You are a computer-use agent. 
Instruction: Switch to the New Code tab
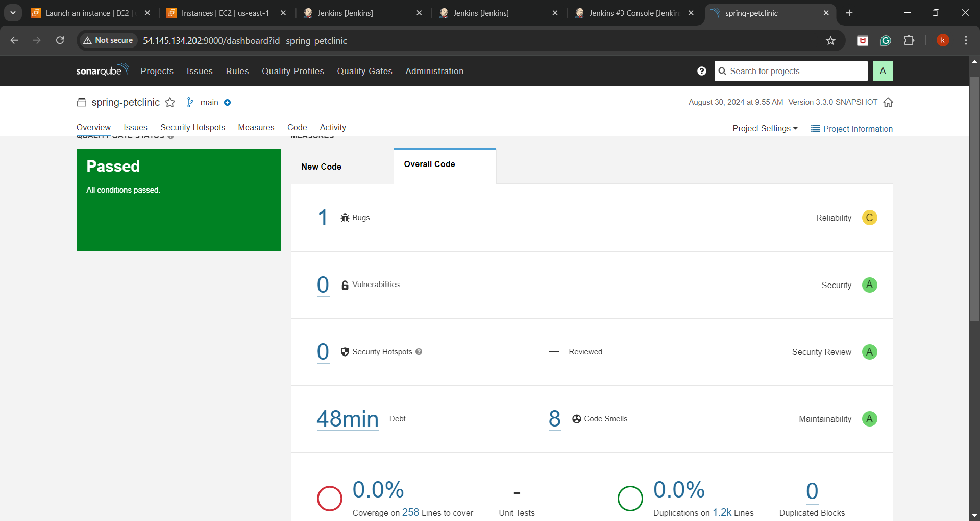[321, 167]
